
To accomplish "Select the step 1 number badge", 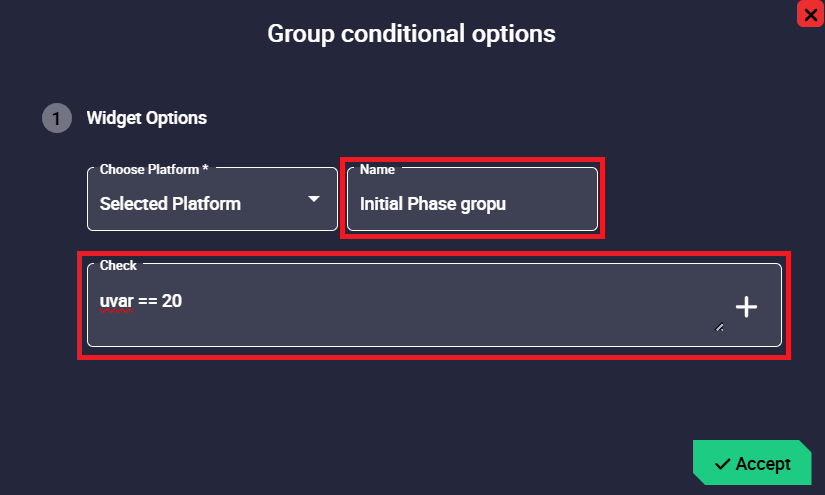I will click(x=56, y=118).
